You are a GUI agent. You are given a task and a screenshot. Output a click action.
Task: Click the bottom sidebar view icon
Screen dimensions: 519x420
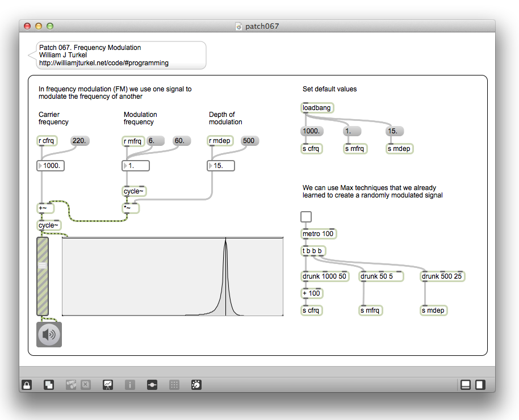[466, 385]
